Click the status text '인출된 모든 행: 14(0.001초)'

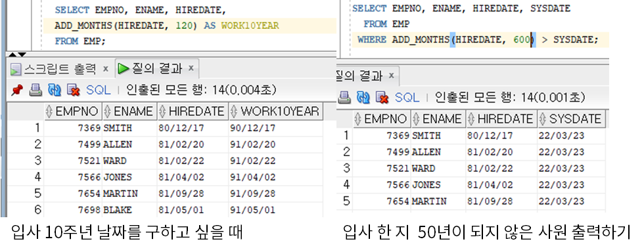pos(510,97)
